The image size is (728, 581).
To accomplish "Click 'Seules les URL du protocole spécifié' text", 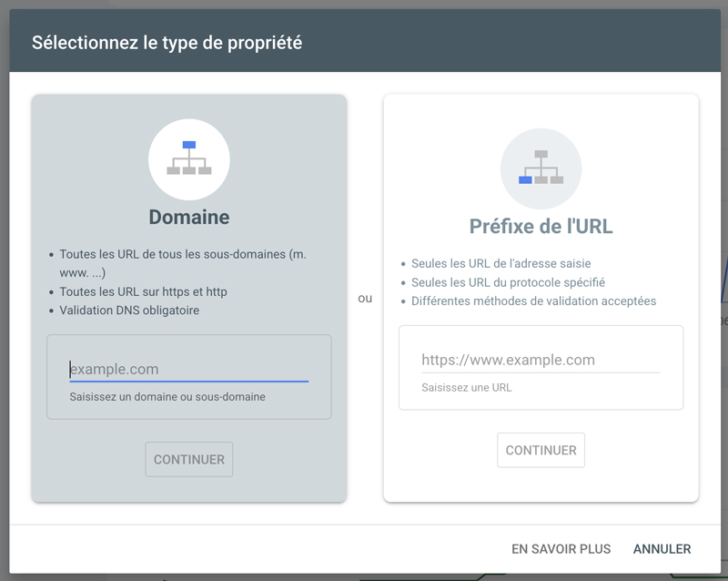I will (509, 282).
